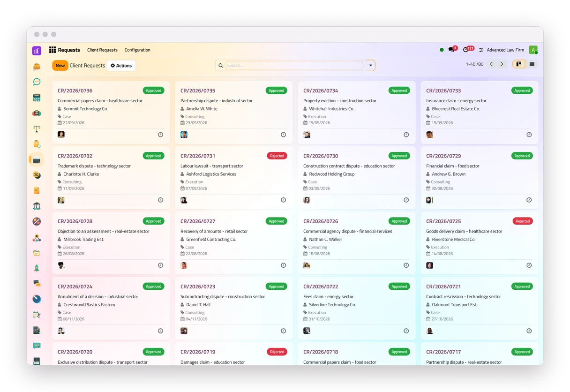Viewport: 570px width, 392px height.
Task: Open the Client Requests top menu
Action: click(102, 50)
